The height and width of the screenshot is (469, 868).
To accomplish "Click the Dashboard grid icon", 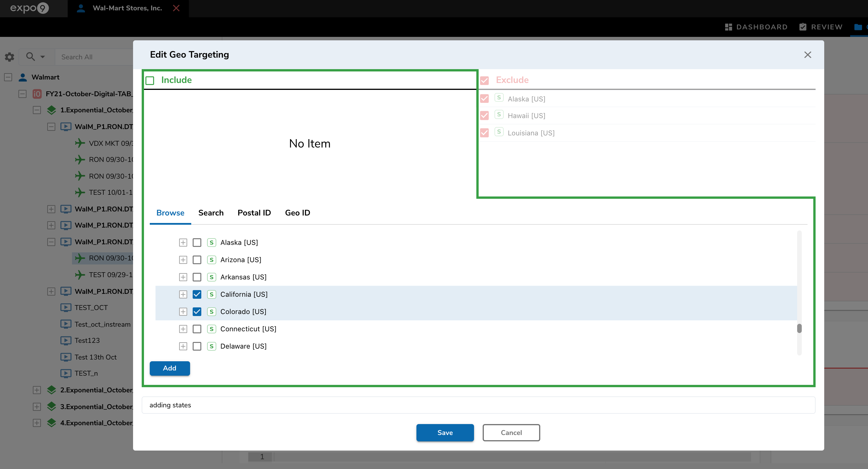I will point(728,27).
